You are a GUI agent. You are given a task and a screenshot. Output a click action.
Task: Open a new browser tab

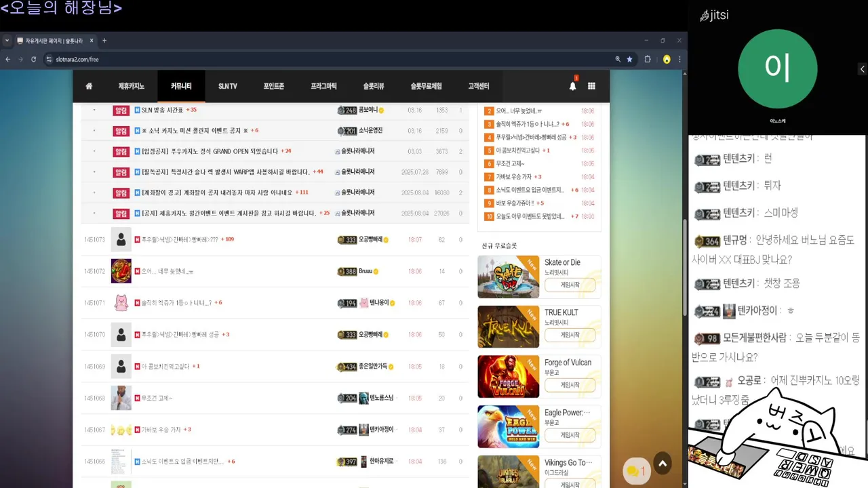[x=104, y=41]
